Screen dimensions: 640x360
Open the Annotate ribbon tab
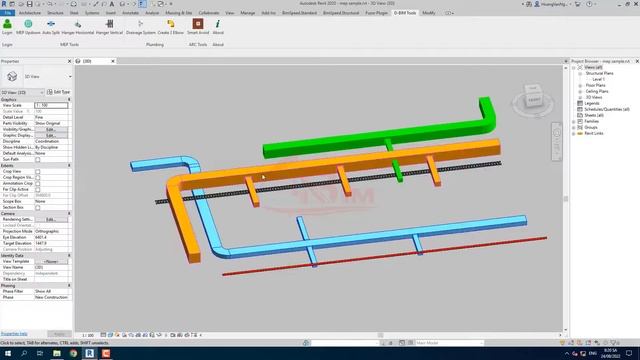click(131, 13)
